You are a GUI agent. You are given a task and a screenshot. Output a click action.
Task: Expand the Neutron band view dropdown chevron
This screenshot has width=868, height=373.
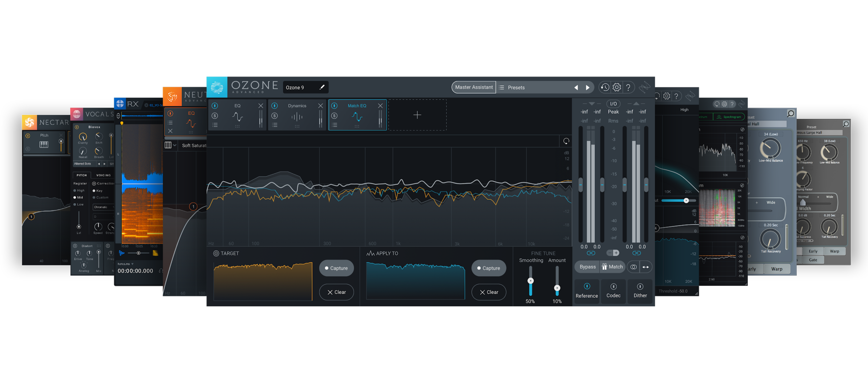pos(174,145)
